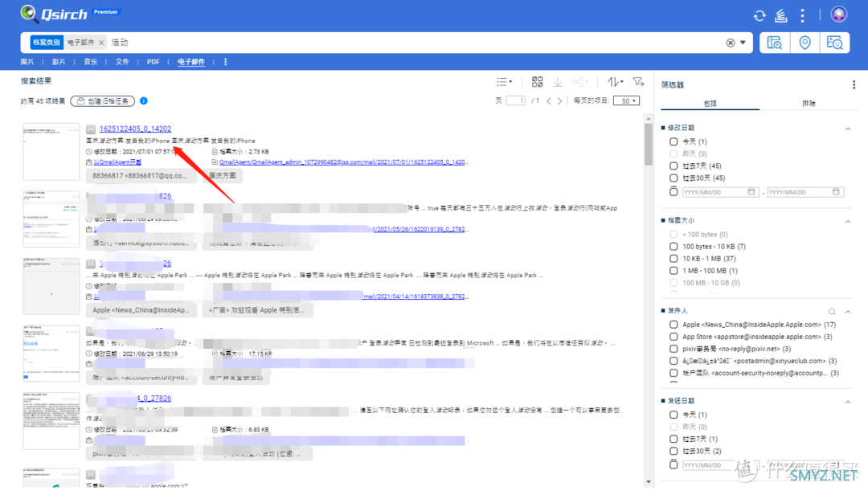Switch to grid view icon

(537, 82)
